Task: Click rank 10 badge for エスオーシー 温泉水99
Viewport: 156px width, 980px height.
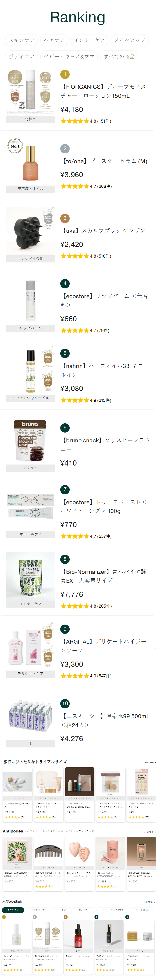Action: point(65,703)
